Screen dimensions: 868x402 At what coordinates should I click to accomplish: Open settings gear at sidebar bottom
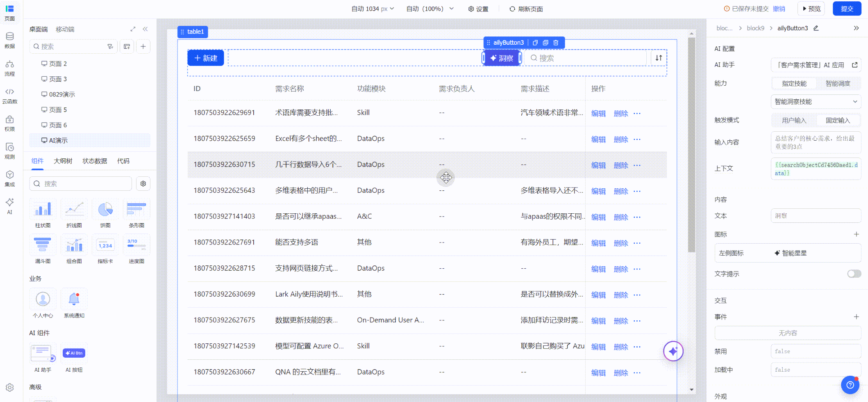click(10, 387)
